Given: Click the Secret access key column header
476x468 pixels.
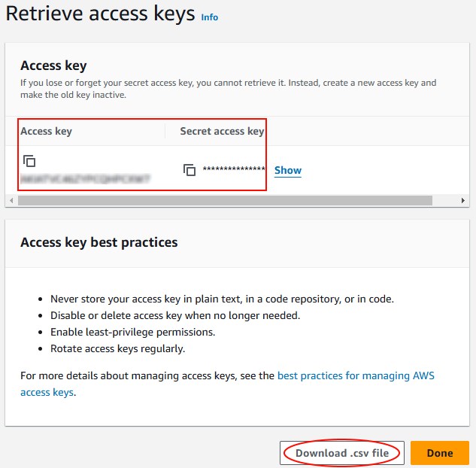Looking at the screenshot, I should 222,131.
